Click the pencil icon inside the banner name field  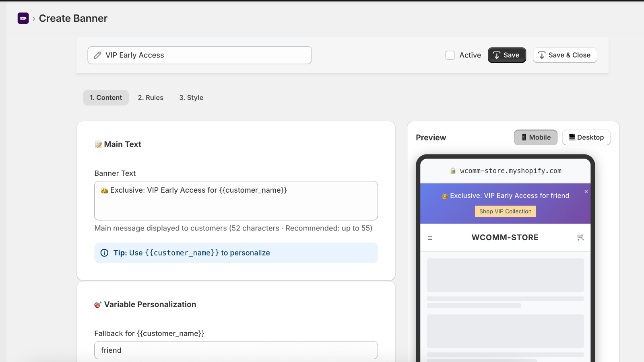[97, 55]
